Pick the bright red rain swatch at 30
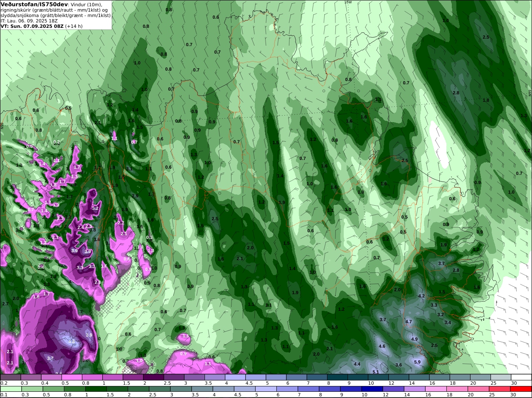Viewport: 532px width, 398px height. point(521,389)
